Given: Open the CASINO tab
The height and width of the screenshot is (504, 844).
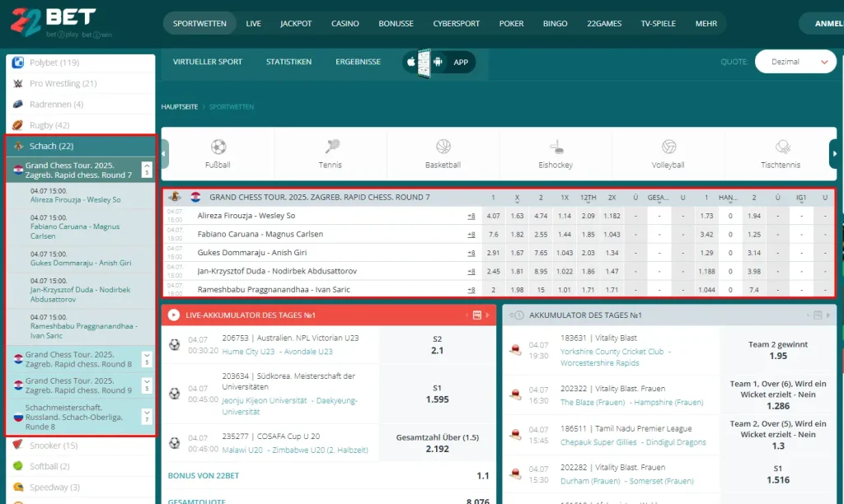Looking at the screenshot, I should pyautogui.click(x=345, y=24).
